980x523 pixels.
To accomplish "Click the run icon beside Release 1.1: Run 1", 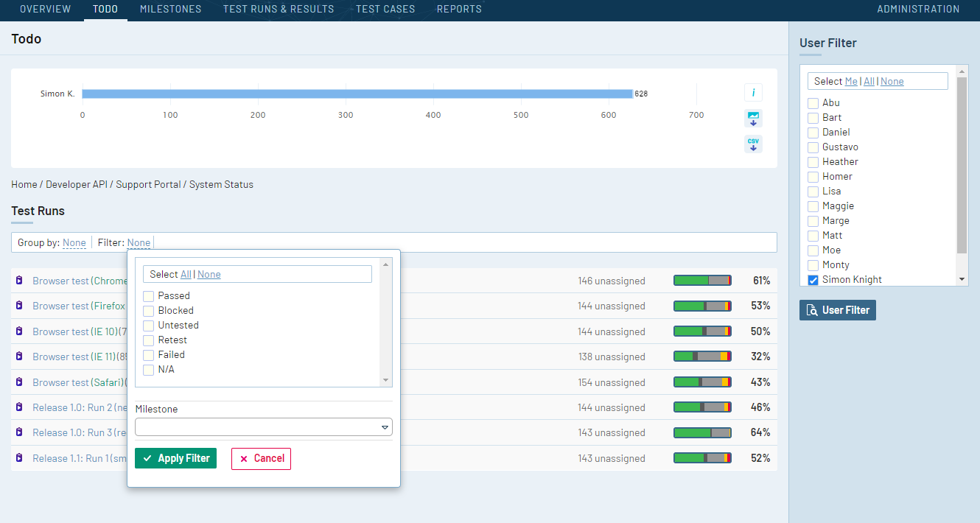I will tap(18, 457).
